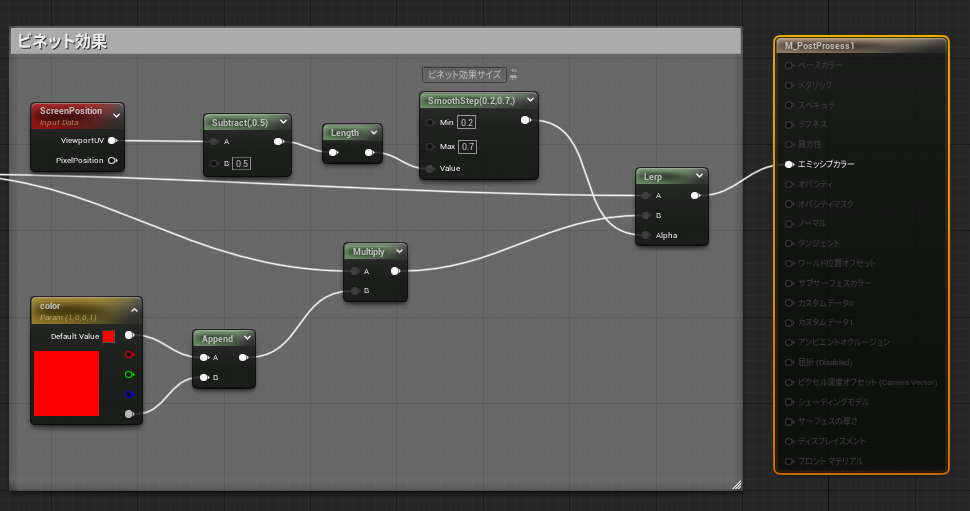Image resolution: width=970 pixels, height=511 pixels.
Task: Click the Append node A input pin
Action: pos(204,358)
